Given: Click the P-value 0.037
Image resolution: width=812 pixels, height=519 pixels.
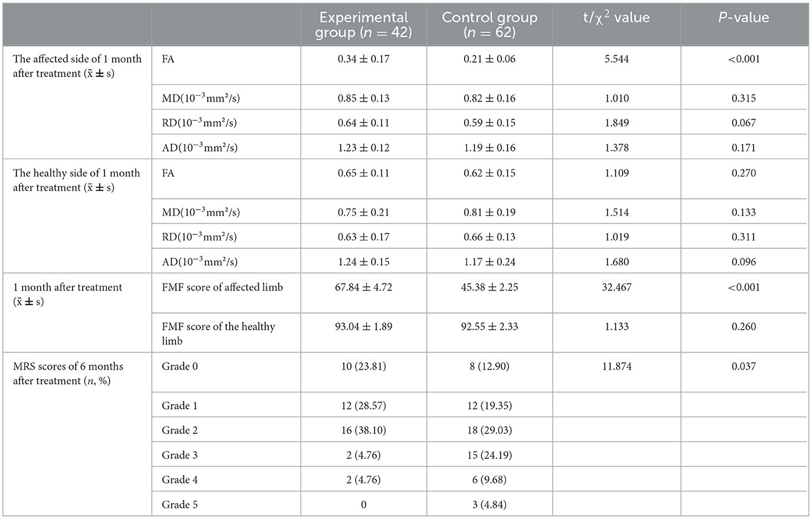Looking at the screenshot, I should (x=743, y=367).
